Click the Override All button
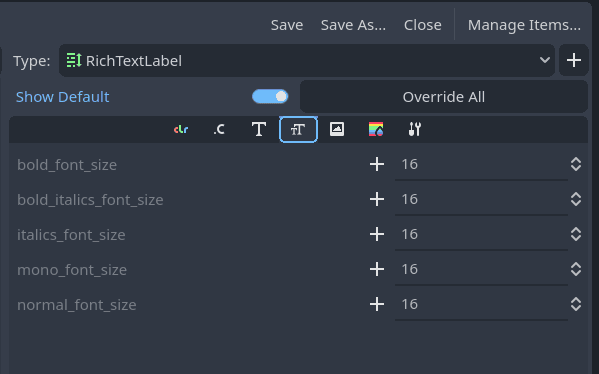The width and height of the screenshot is (599, 374). [x=444, y=97]
